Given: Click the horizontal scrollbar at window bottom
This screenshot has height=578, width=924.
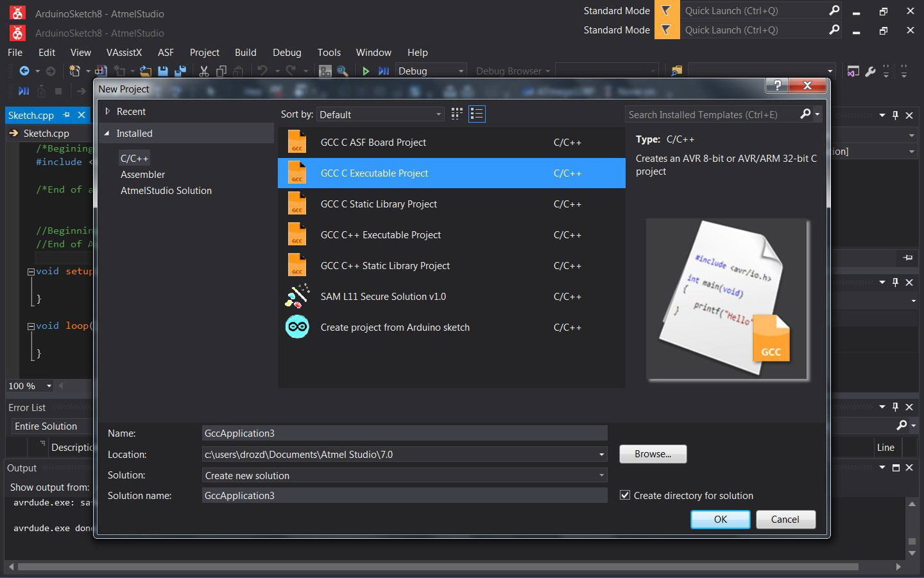Looking at the screenshot, I should (438, 566).
